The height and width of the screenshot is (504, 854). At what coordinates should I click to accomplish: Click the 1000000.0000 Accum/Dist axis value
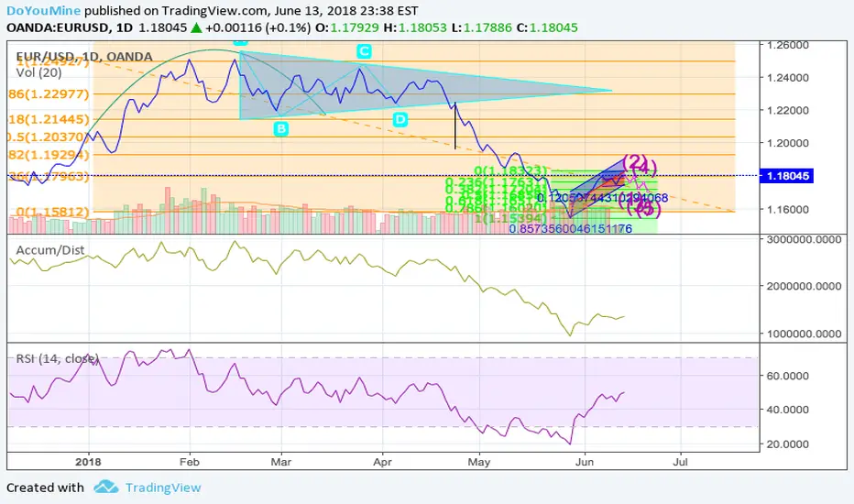point(804,334)
